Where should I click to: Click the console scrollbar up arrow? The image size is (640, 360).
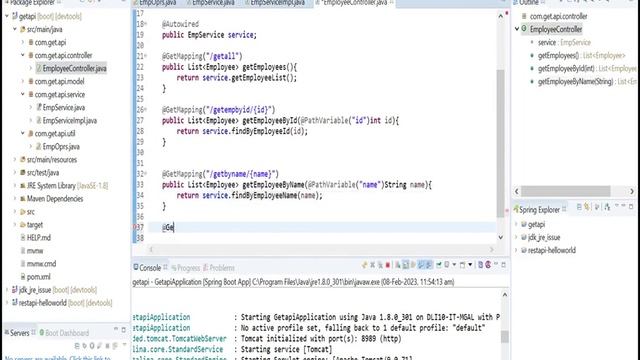(x=504, y=294)
